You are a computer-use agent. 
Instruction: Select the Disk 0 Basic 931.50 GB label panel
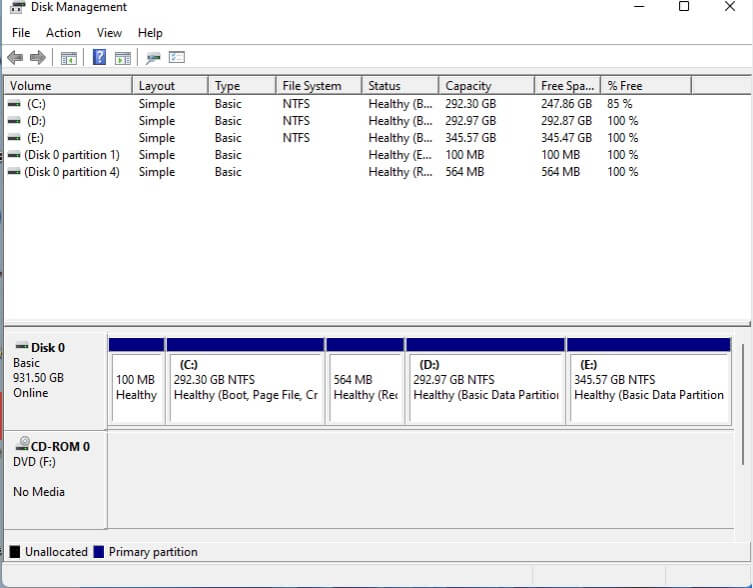pos(55,381)
